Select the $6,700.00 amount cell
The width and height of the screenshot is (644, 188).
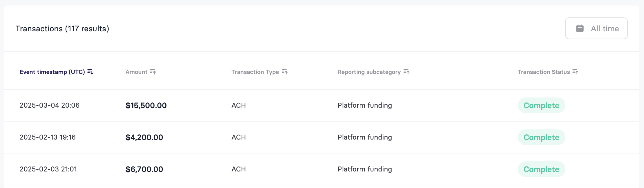(144, 169)
